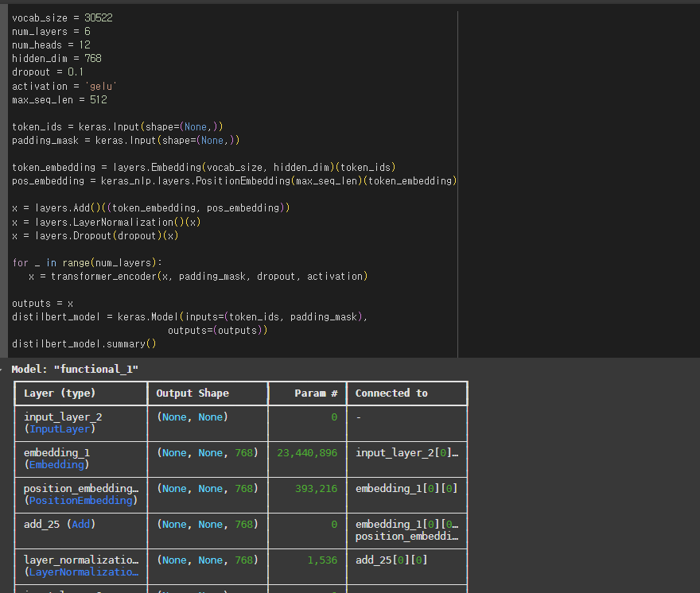Click the '1,536' param count

(x=322, y=560)
